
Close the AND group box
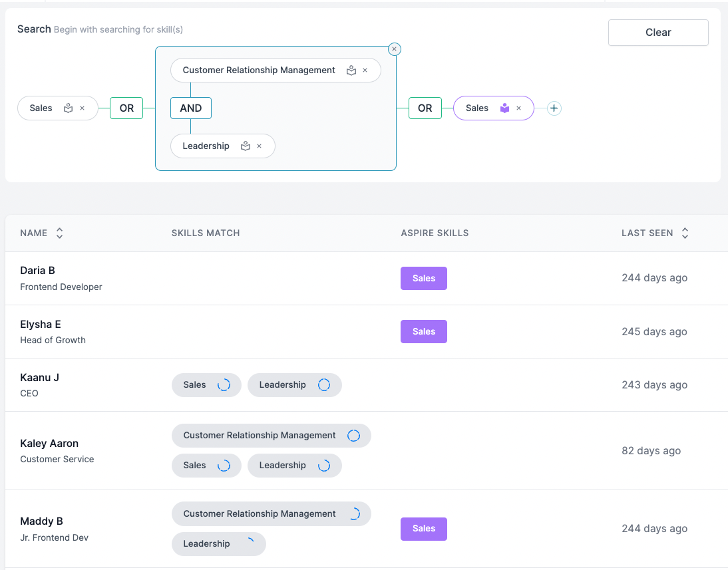pos(394,49)
